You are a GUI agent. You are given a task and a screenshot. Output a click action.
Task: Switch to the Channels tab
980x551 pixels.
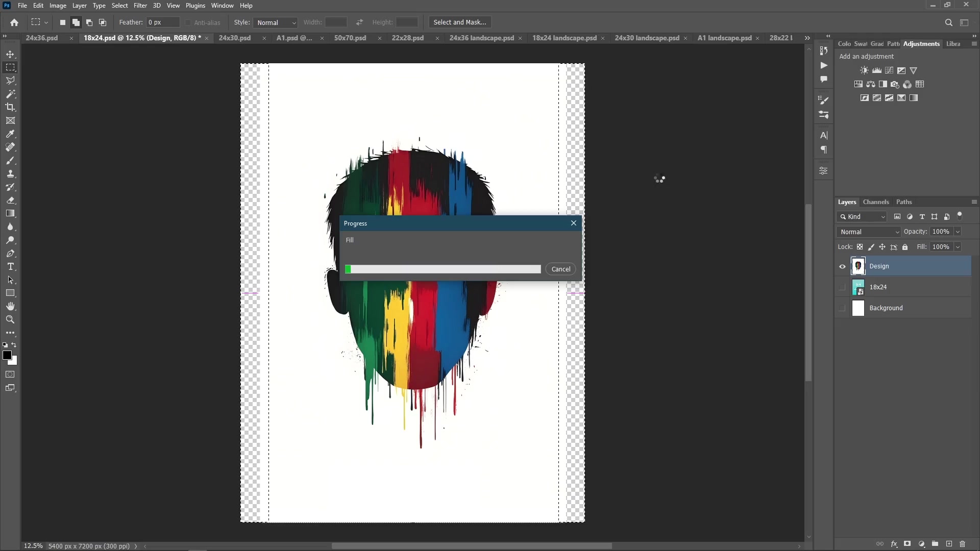[x=876, y=202]
